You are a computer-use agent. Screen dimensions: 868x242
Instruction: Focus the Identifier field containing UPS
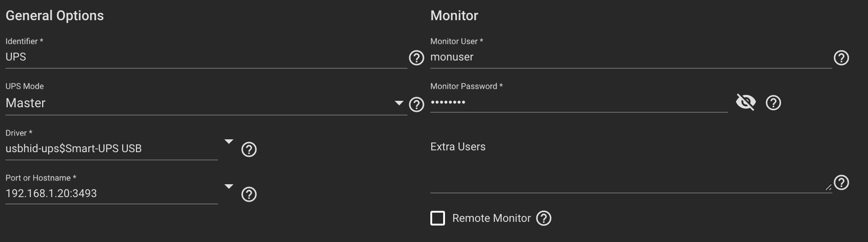(206, 57)
